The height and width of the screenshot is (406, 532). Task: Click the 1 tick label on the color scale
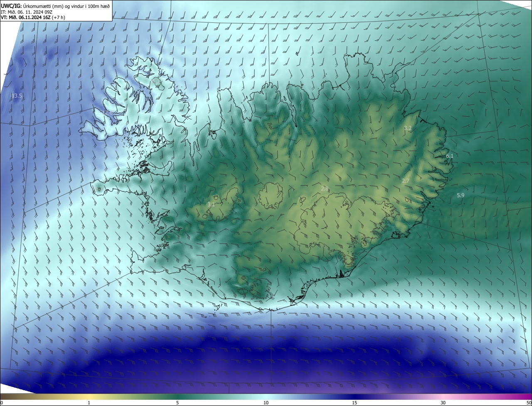point(89,403)
